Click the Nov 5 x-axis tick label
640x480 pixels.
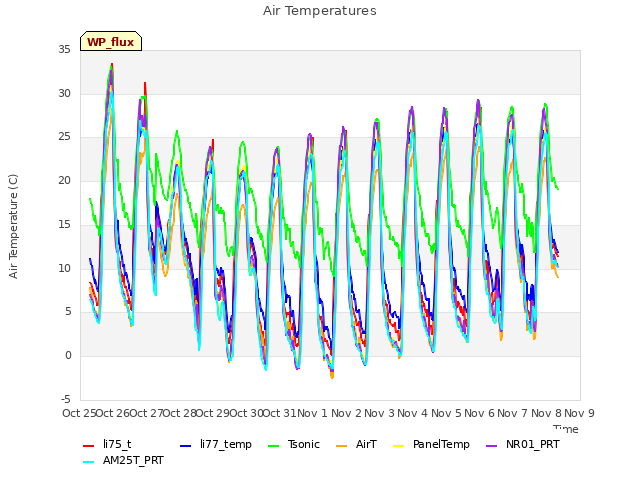pos(447,413)
